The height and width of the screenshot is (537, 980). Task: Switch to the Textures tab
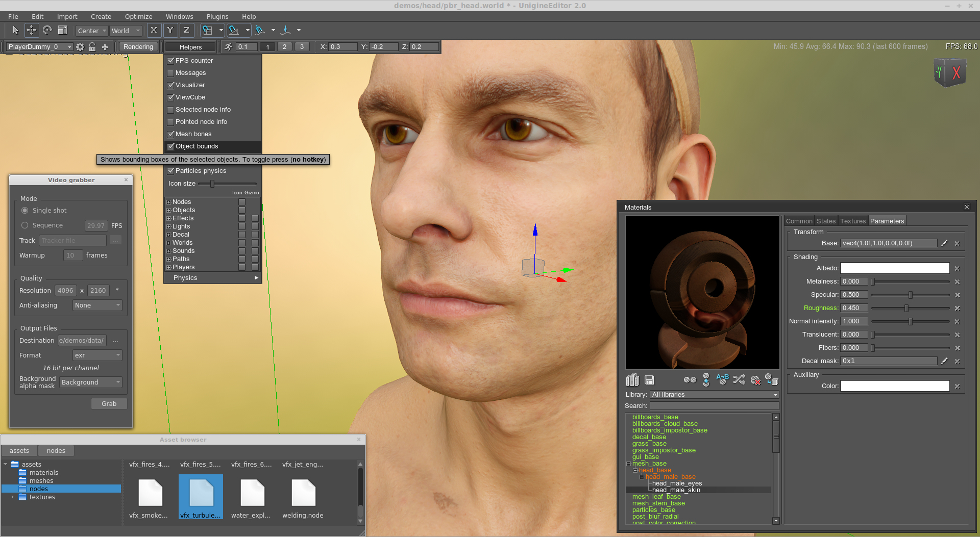(852, 221)
